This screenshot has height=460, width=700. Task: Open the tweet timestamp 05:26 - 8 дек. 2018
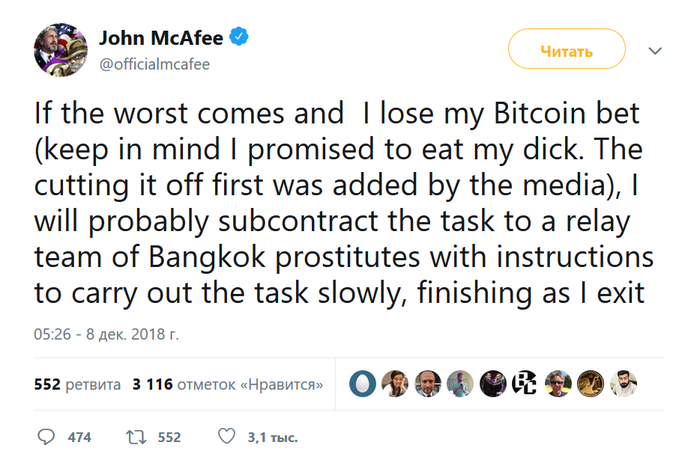click(x=106, y=332)
